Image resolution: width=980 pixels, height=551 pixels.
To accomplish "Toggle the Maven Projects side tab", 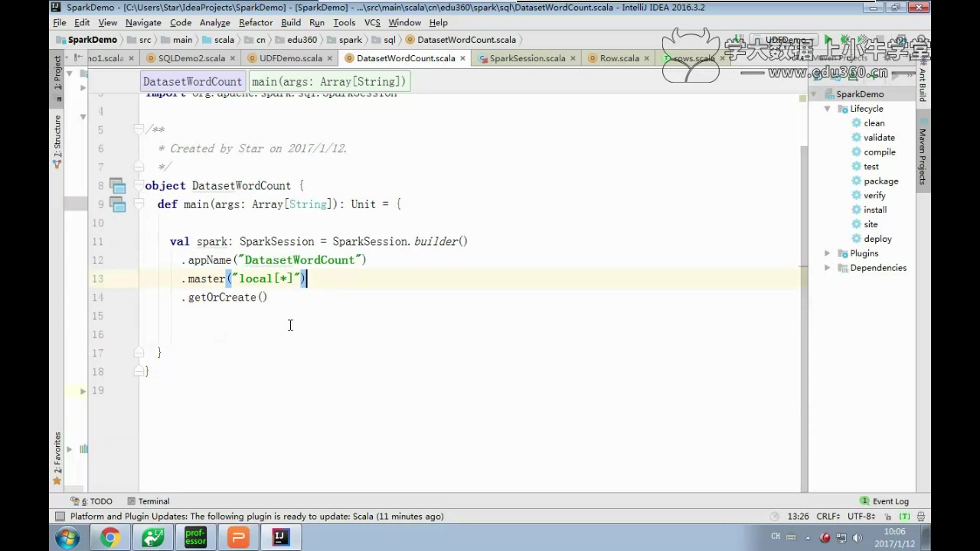I will point(923,153).
